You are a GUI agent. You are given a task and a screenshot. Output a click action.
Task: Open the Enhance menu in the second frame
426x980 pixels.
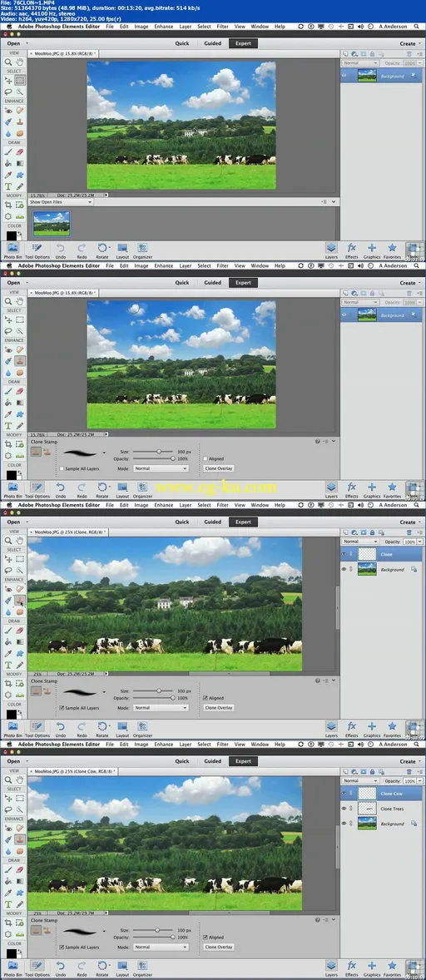(164, 265)
